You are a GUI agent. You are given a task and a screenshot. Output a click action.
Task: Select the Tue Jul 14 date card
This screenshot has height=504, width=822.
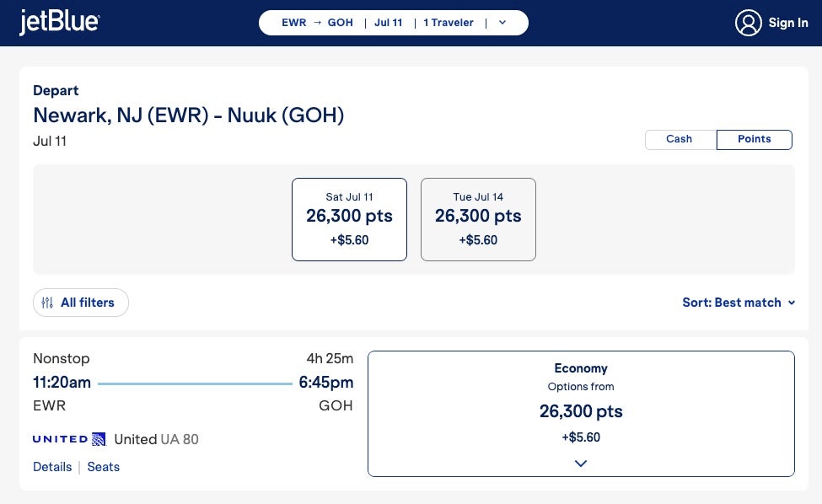(x=478, y=219)
